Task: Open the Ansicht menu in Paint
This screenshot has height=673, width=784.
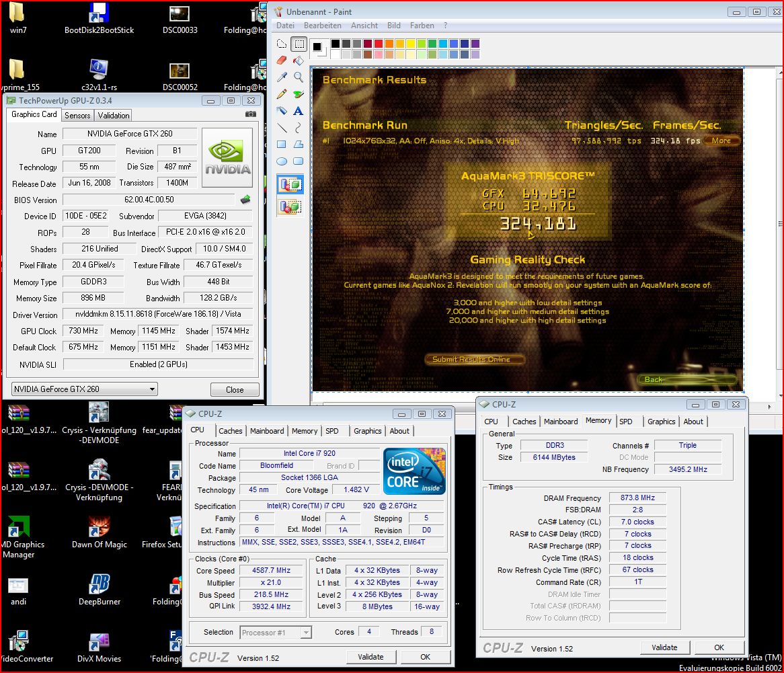Action: 364,26
